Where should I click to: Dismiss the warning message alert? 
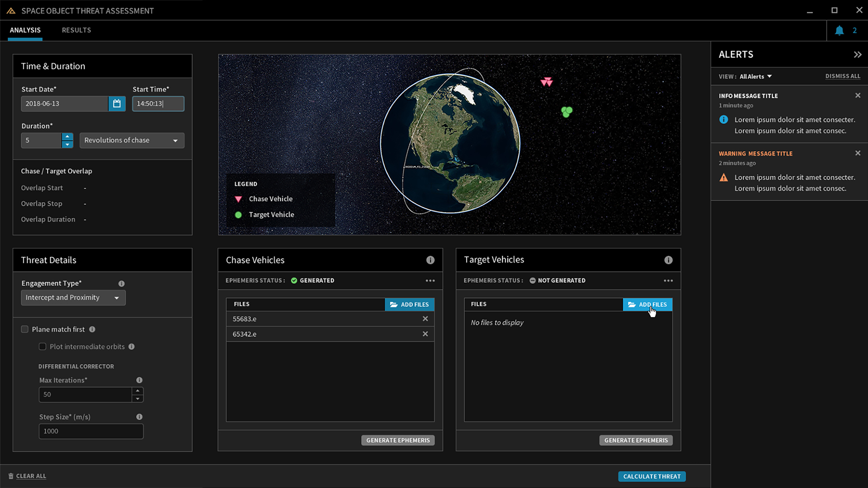pyautogui.click(x=857, y=153)
